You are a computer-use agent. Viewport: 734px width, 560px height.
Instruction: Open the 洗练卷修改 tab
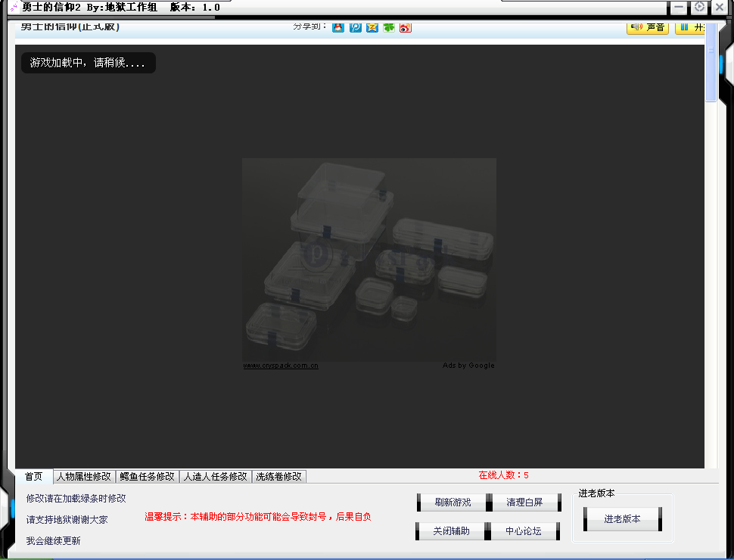(x=279, y=477)
